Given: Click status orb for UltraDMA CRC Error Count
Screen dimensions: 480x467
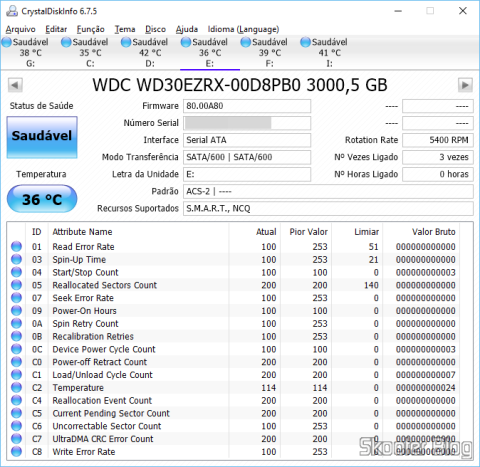Looking at the screenshot, I should click(x=16, y=439).
